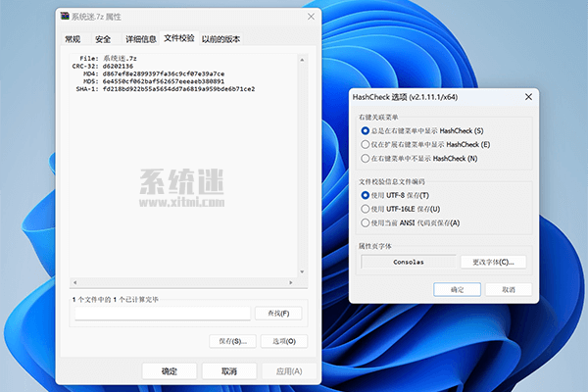The image size is (588, 392).
Task: Click the horizontal scrollbar left arrow
Action: [x=75, y=282]
